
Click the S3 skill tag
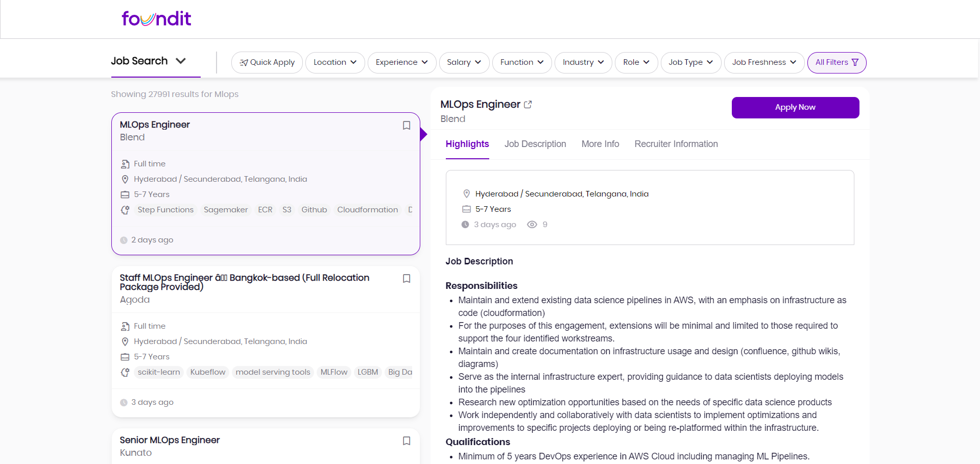click(x=287, y=210)
